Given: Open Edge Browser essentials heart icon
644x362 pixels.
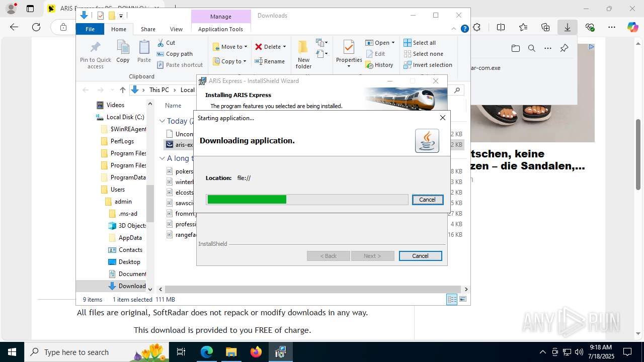Looking at the screenshot, I should point(590,27).
